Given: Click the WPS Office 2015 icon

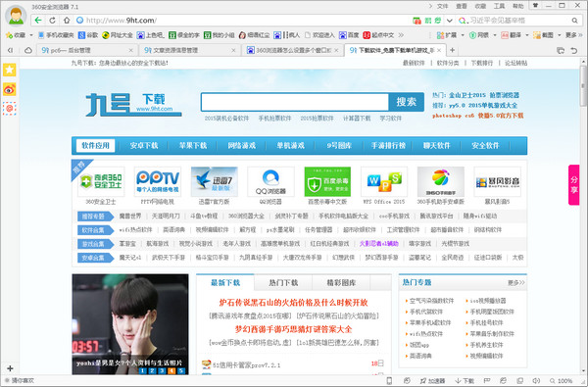Looking at the screenshot, I should (384, 181).
